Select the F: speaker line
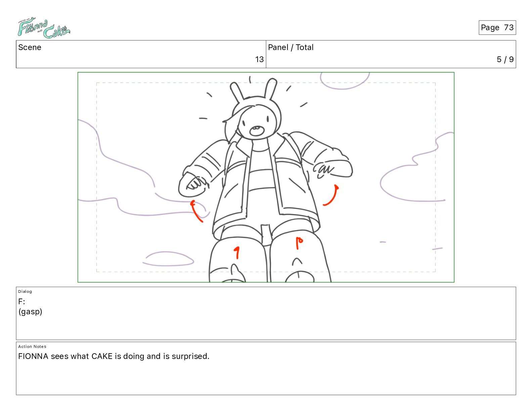 pos(21,302)
